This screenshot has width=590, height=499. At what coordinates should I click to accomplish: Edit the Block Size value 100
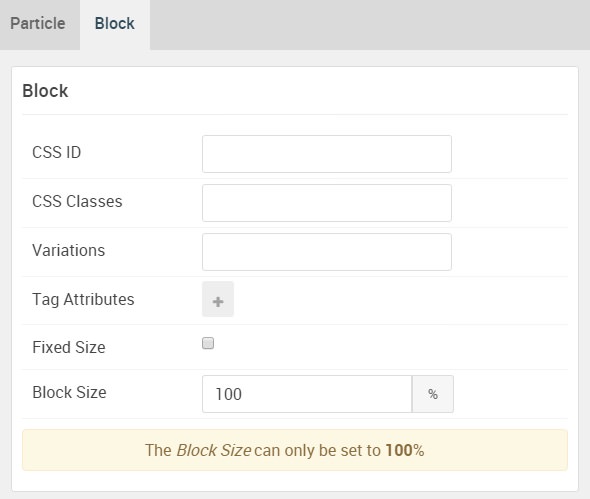click(307, 394)
